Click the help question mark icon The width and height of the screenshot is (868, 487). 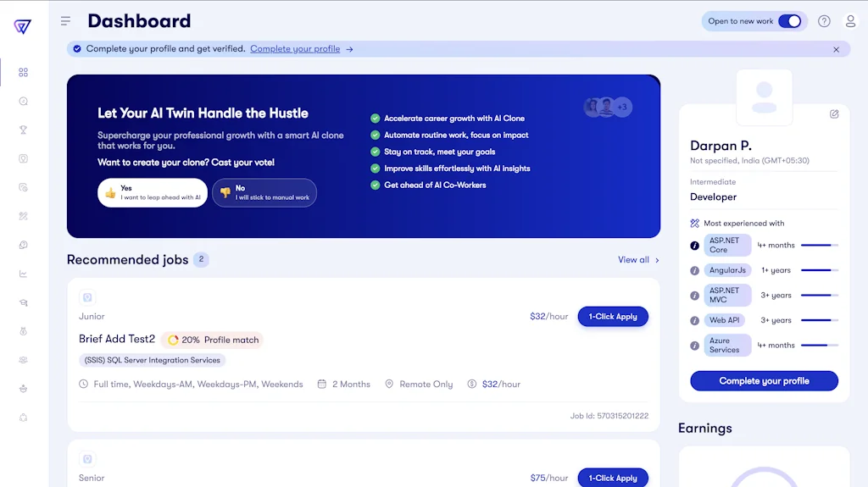824,21
